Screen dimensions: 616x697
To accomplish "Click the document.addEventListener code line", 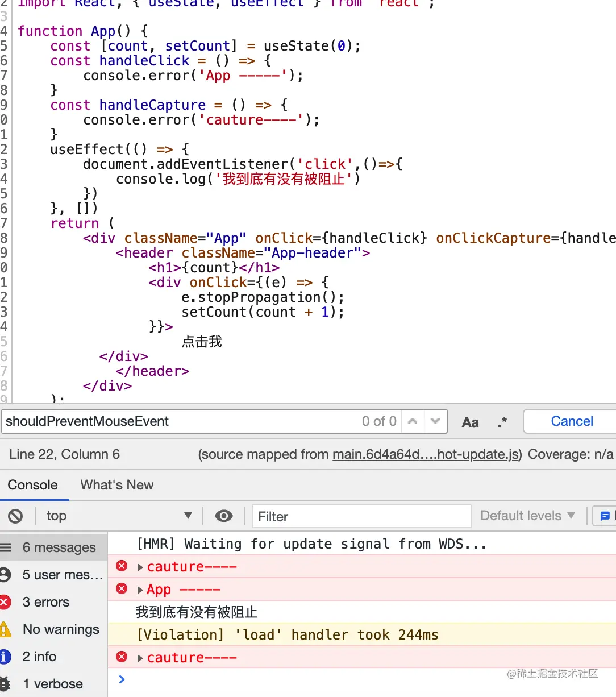I will [x=243, y=164].
